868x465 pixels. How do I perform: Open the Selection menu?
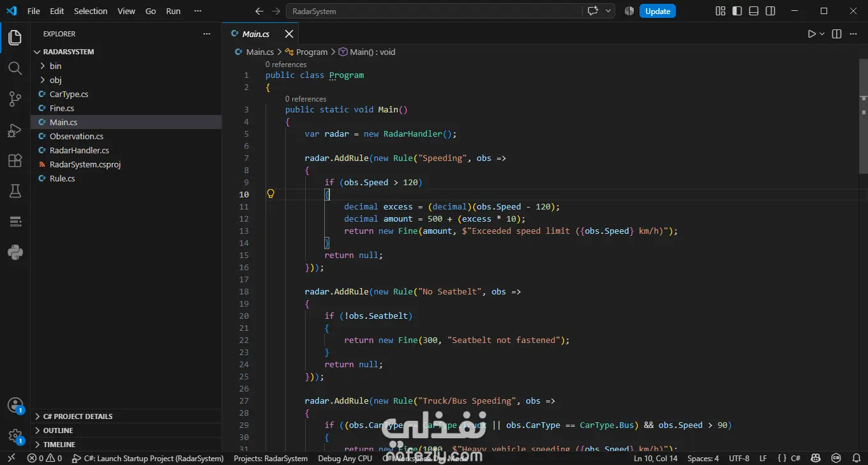pos(91,11)
